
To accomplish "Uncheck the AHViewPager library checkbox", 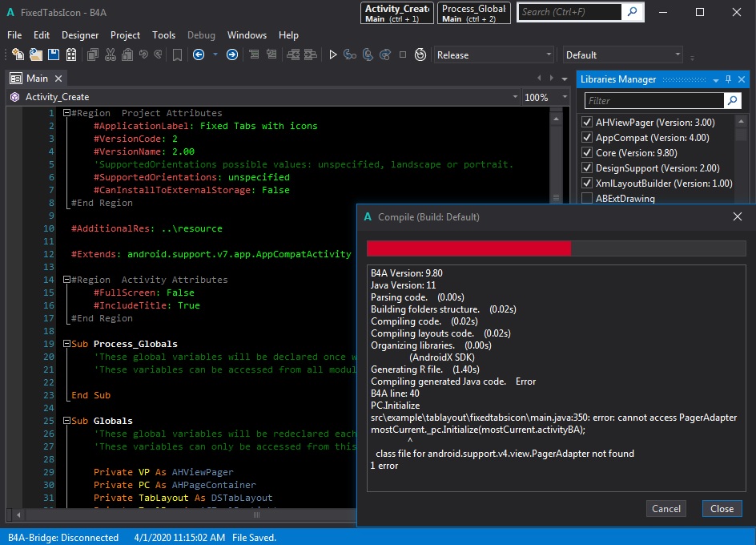I will [587, 123].
